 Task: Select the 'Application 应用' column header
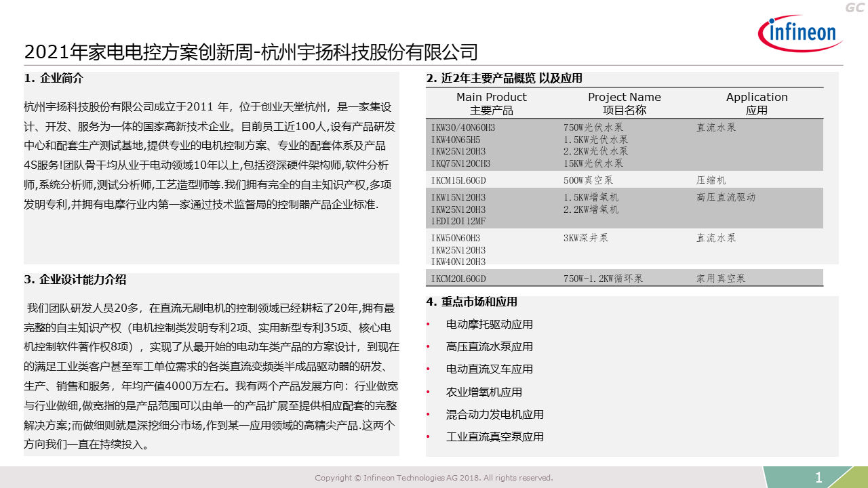(x=757, y=103)
